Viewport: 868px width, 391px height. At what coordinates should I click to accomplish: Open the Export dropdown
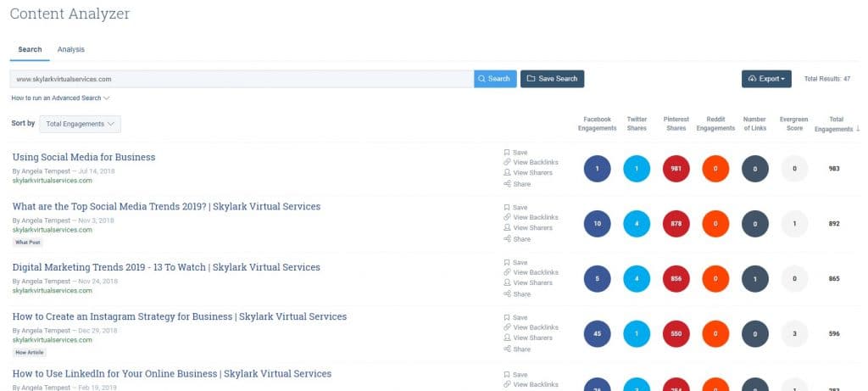tap(766, 79)
